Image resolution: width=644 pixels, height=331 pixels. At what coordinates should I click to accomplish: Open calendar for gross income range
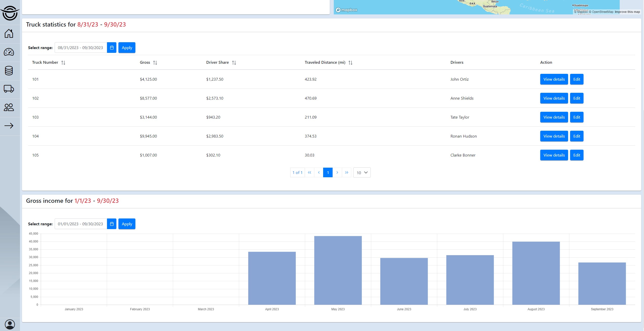[x=112, y=224]
